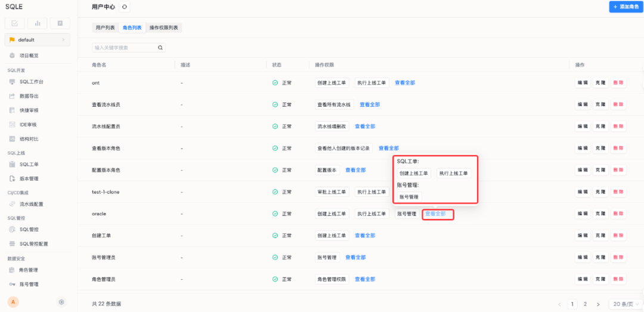Go to next page with the arrow

(598, 304)
